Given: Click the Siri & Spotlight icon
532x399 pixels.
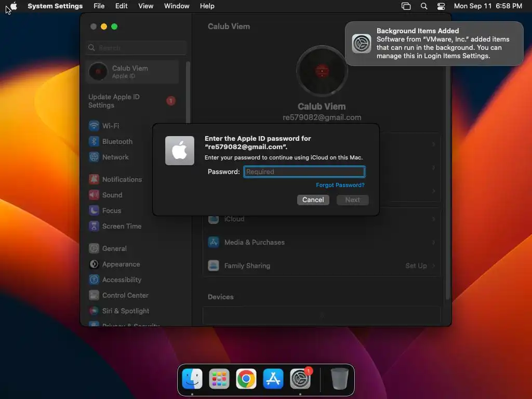Looking at the screenshot, I should pos(94,311).
